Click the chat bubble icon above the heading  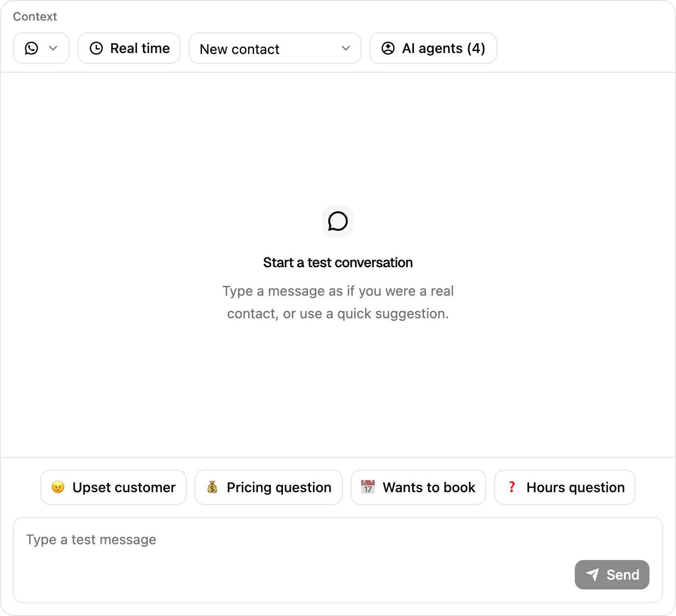click(x=338, y=221)
